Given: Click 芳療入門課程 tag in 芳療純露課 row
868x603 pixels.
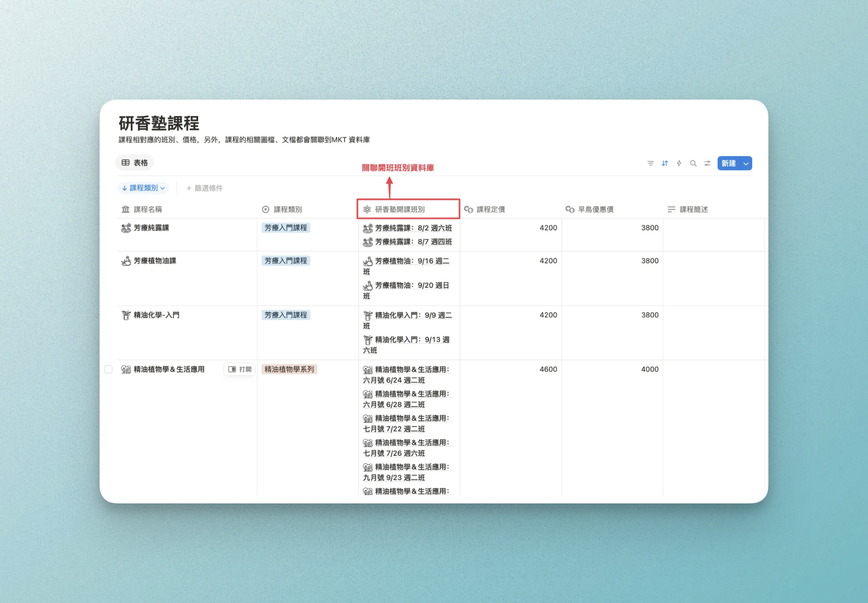Looking at the screenshot, I should tap(286, 228).
